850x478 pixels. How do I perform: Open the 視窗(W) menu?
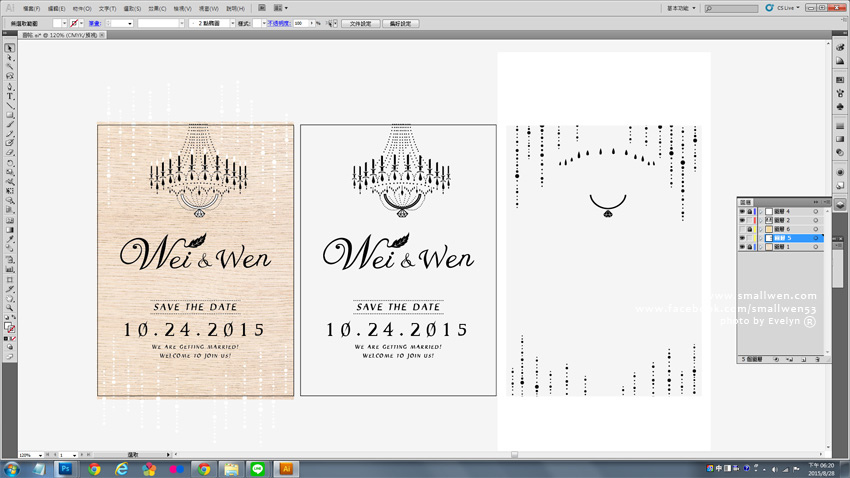[209, 9]
